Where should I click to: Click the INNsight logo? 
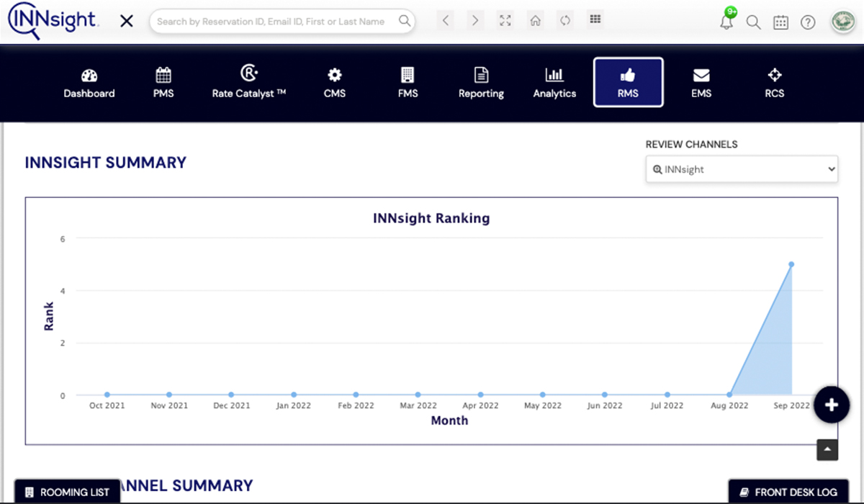53,21
